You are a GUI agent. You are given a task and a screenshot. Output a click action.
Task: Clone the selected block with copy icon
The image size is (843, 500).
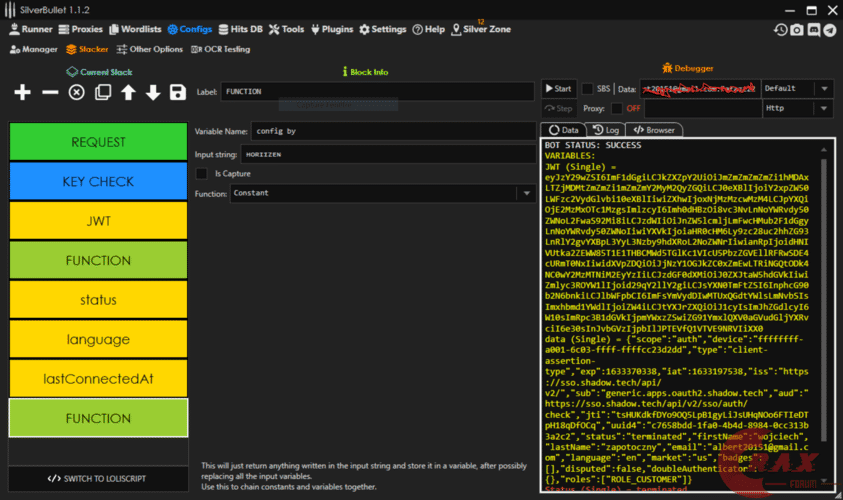point(102,92)
